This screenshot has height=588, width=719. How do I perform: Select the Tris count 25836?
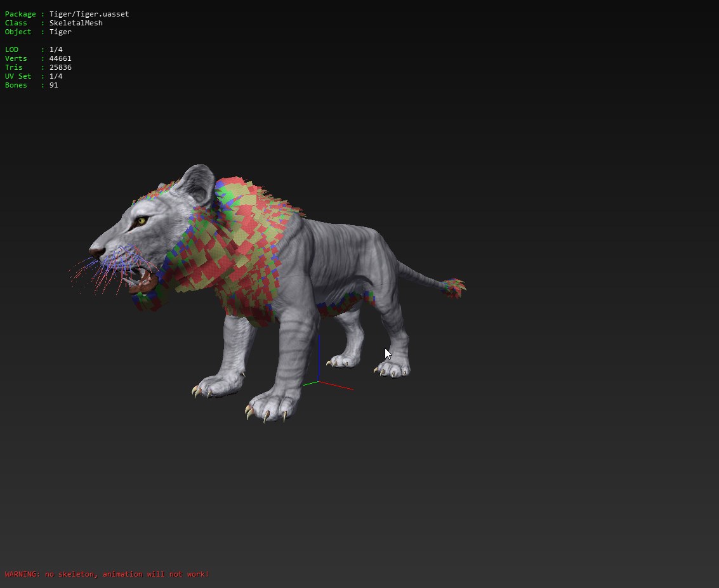coord(60,67)
